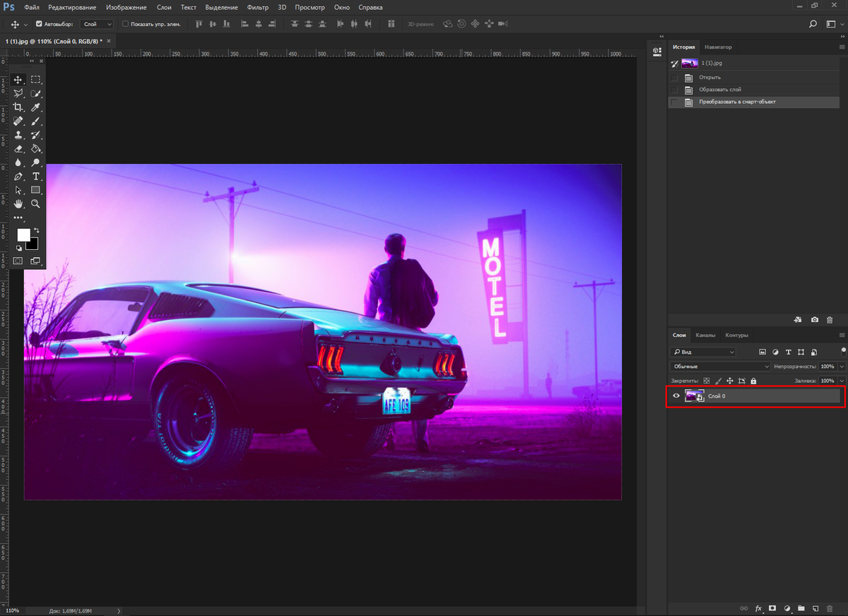848x616 pixels.
Task: Lock layer position
Action: pos(730,381)
